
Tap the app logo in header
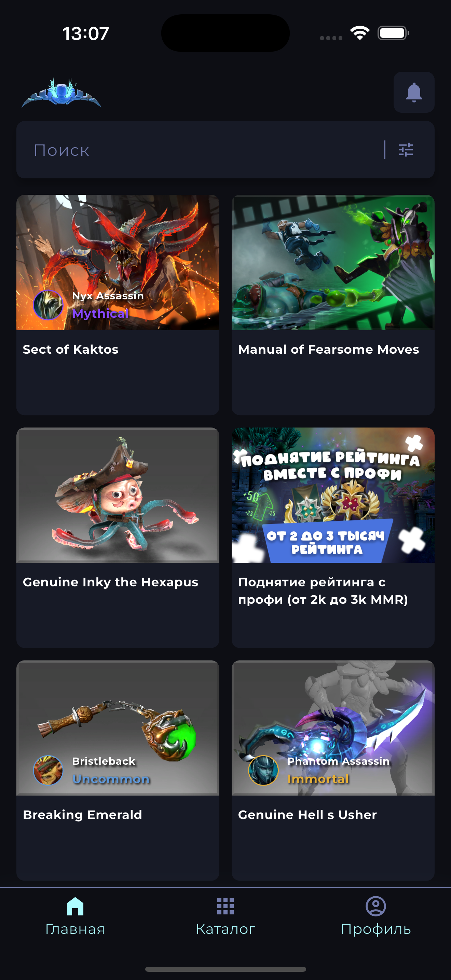(x=61, y=93)
